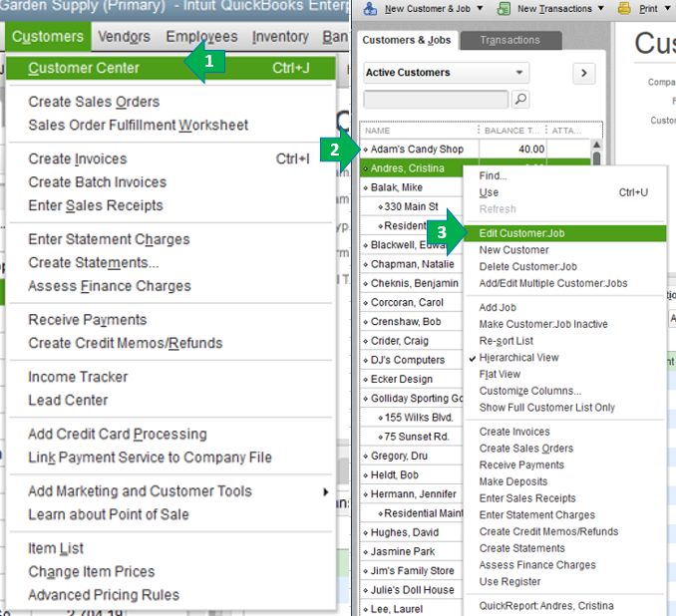Image resolution: width=676 pixels, height=616 pixels.
Task: Click the NAME column header
Action: point(419,131)
